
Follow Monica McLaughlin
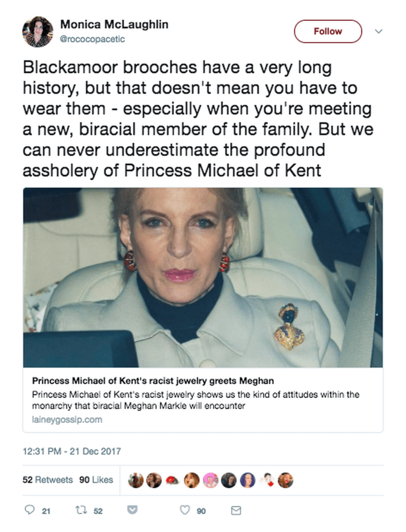point(328,31)
